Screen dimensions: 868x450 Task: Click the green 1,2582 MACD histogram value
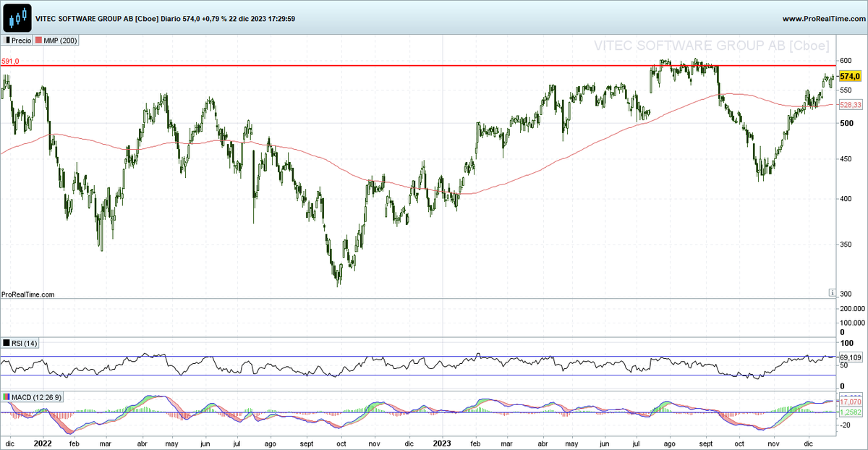(x=850, y=412)
